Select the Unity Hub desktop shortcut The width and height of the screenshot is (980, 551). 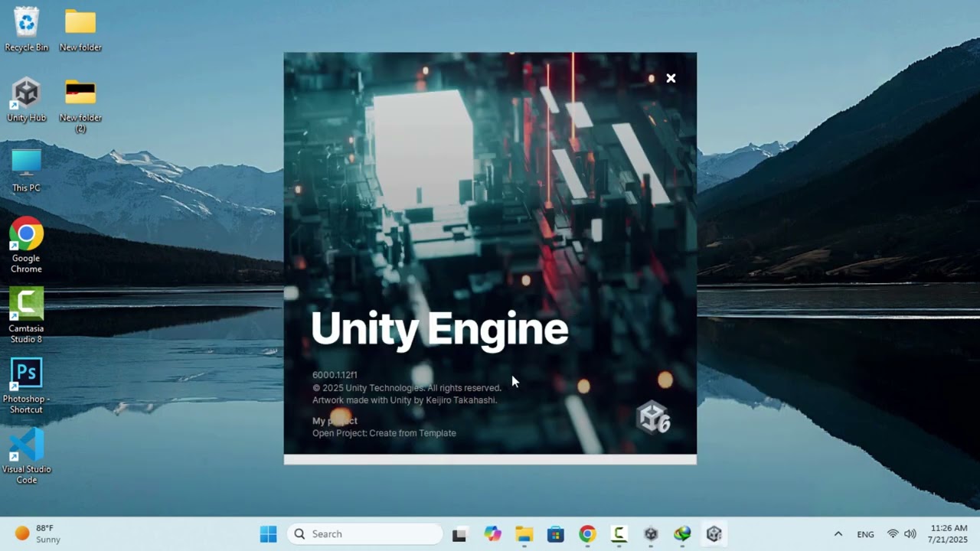(x=26, y=99)
